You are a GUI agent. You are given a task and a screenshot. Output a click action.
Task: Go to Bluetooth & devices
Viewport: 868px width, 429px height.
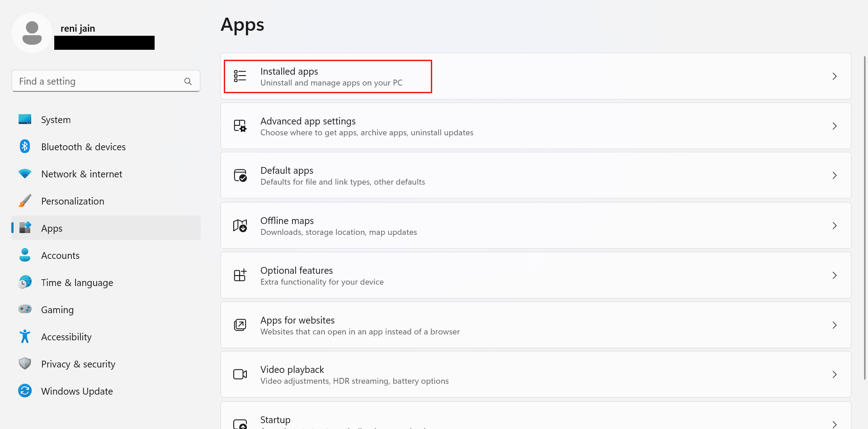(x=106, y=147)
